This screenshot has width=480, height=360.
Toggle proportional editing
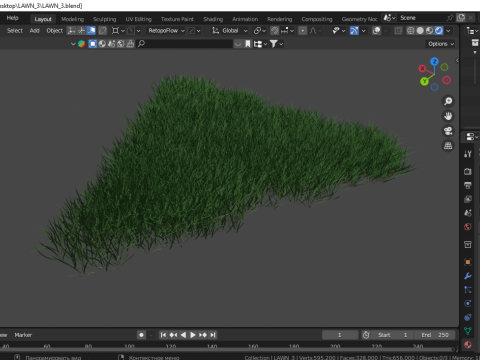[303, 31]
